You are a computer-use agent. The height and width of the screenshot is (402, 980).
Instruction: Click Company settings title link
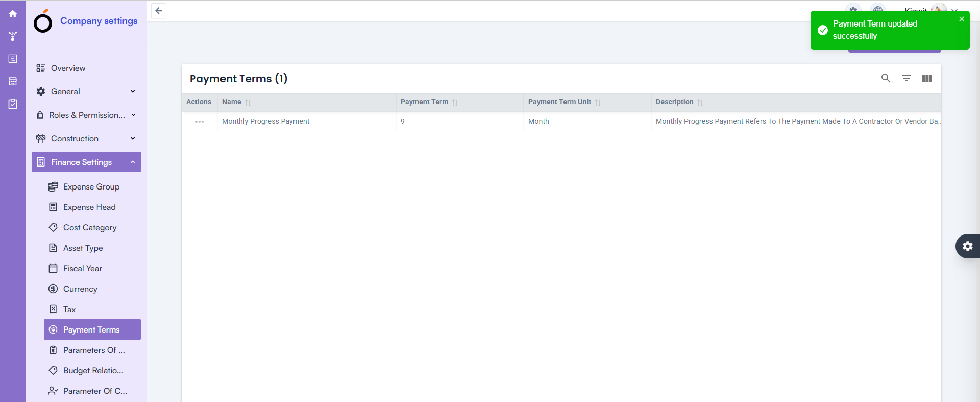point(99,21)
